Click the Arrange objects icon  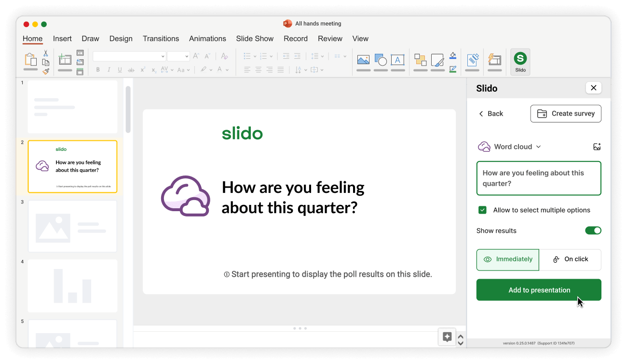coord(421,60)
